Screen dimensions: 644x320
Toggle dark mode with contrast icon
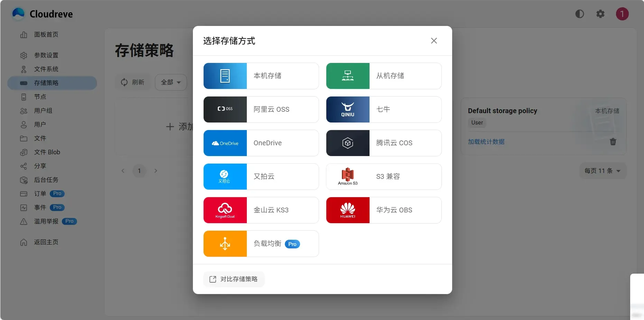coord(580,14)
